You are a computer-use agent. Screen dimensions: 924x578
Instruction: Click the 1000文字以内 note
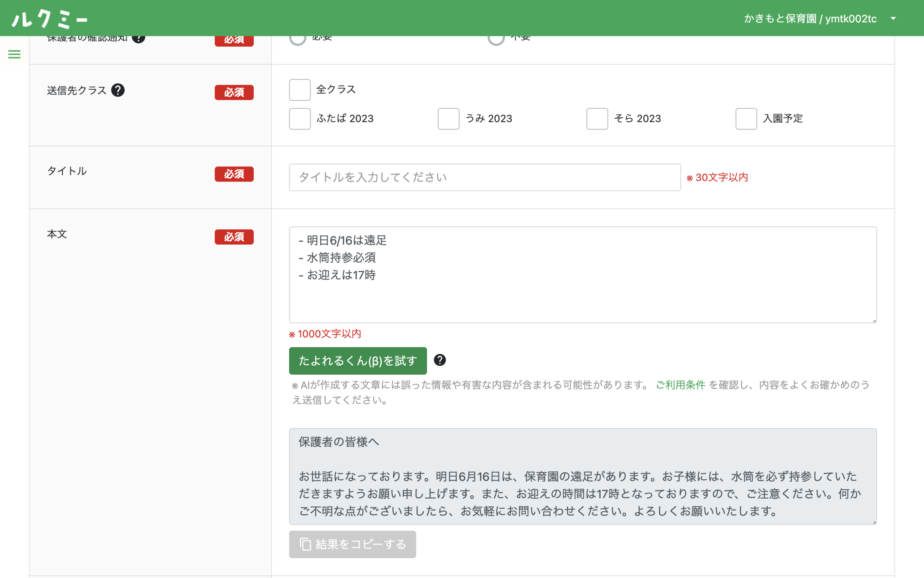325,334
